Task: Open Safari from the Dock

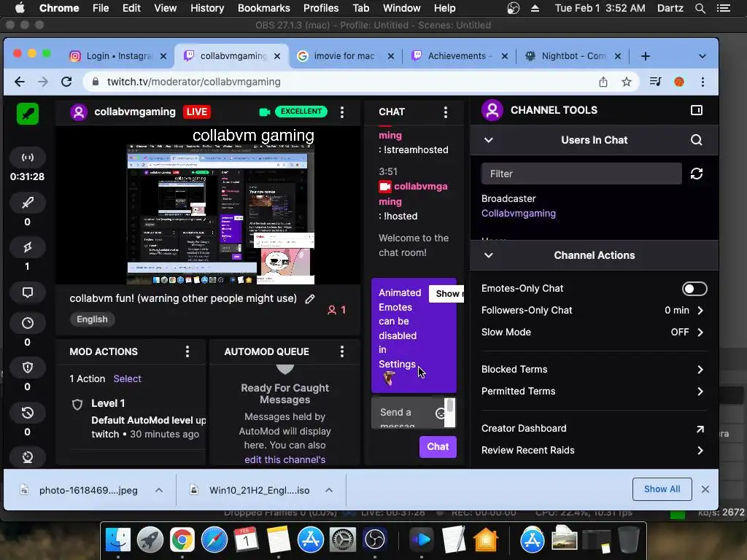Action: tap(214, 540)
